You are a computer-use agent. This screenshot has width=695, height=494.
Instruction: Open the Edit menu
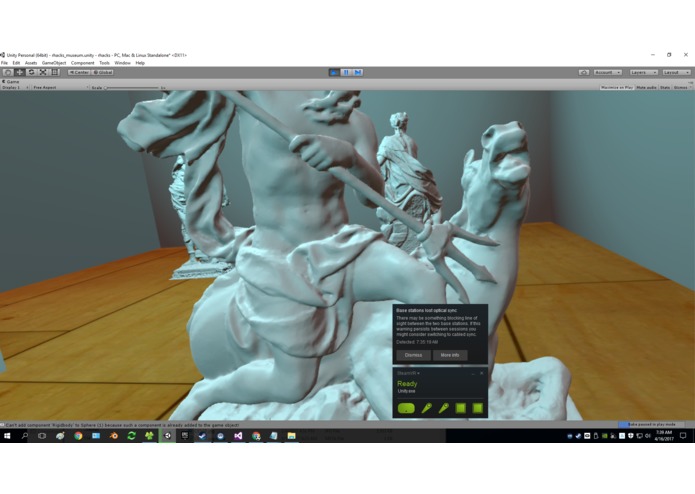coord(16,63)
